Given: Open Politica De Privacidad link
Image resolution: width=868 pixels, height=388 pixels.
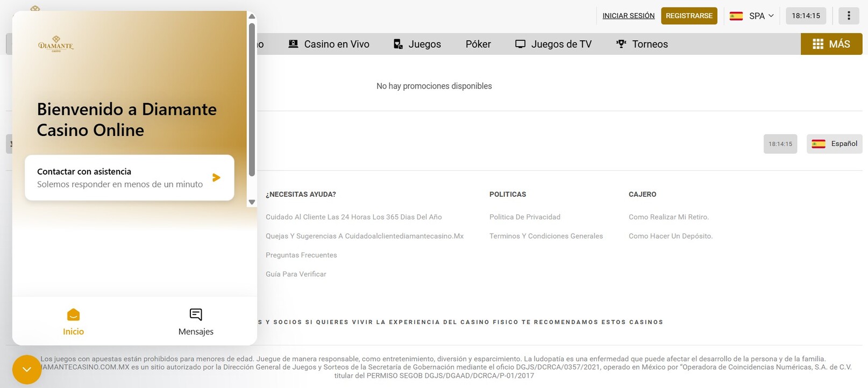Looking at the screenshot, I should pyautogui.click(x=525, y=217).
